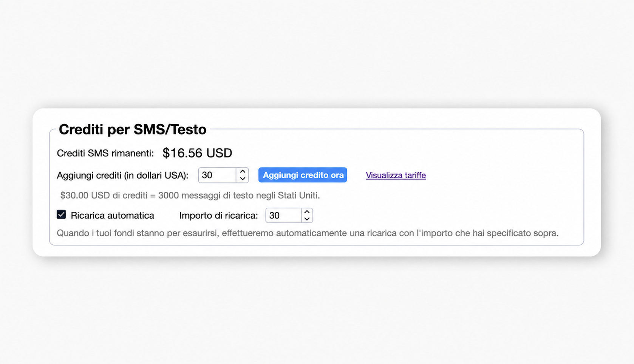Click the automatic recharge description starting with Quando
Image resolution: width=634 pixels, height=364 pixels.
pos(308,233)
